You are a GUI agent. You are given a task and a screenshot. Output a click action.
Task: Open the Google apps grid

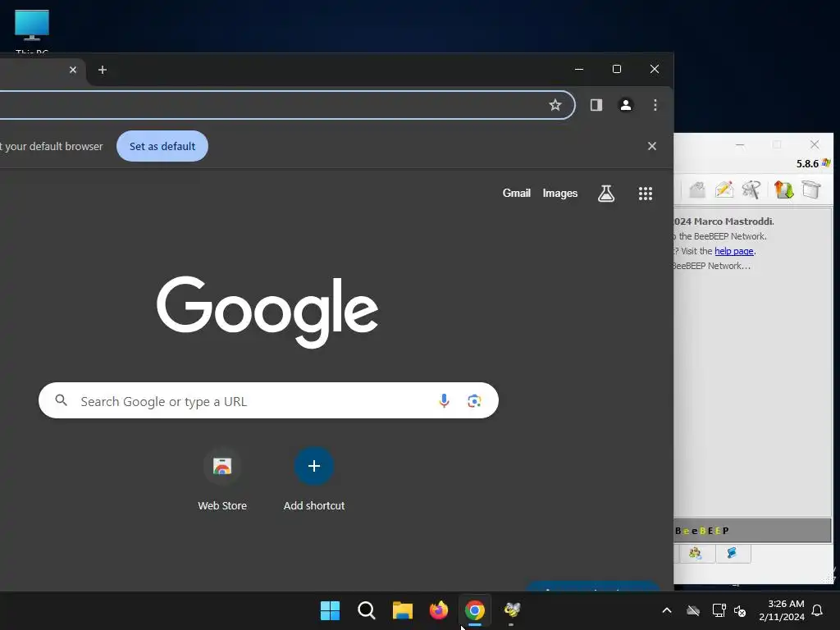(x=646, y=194)
